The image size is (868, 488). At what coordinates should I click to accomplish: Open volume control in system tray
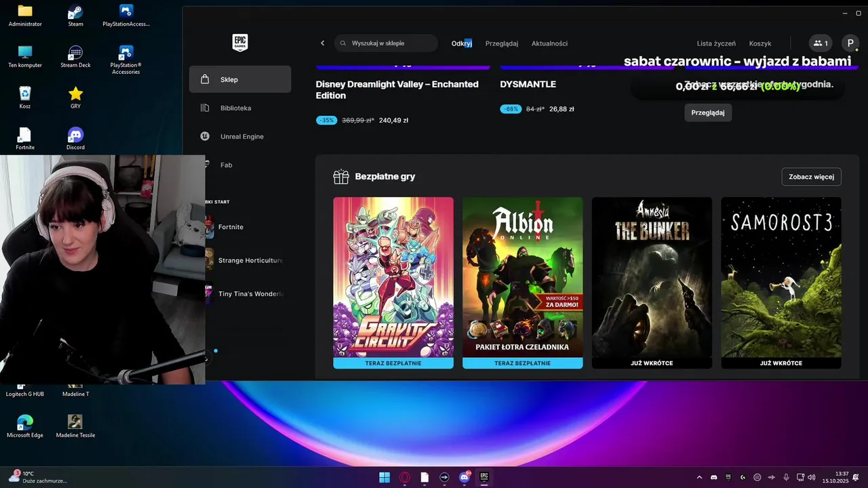[812, 477]
